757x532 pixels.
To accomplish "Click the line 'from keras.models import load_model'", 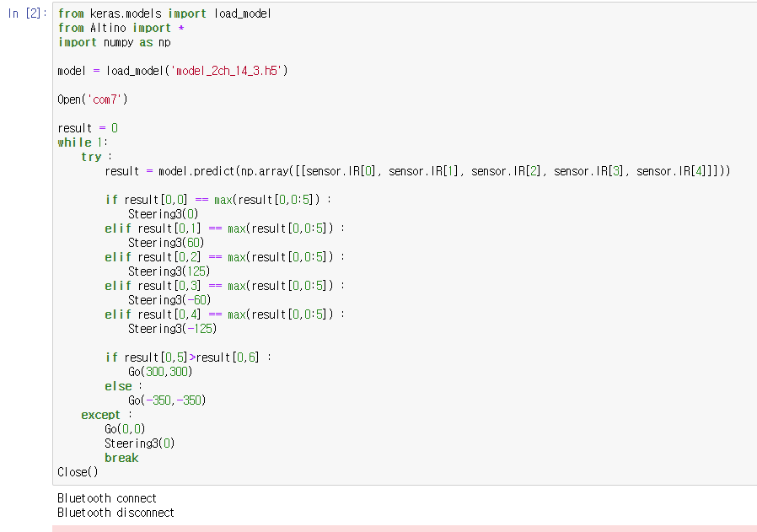I will [x=164, y=13].
